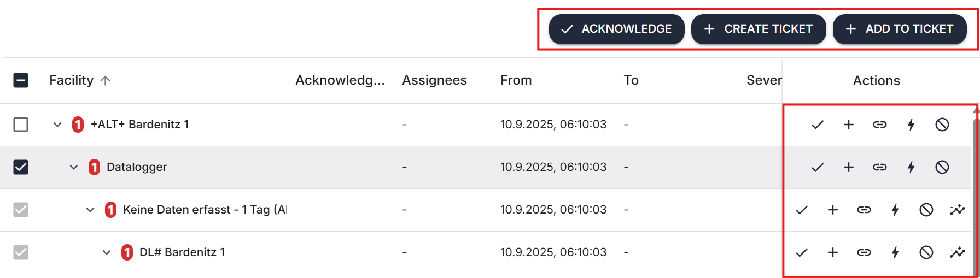The image size is (980, 278).
Task: Click the CREATE TICKET button
Action: click(x=759, y=29)
